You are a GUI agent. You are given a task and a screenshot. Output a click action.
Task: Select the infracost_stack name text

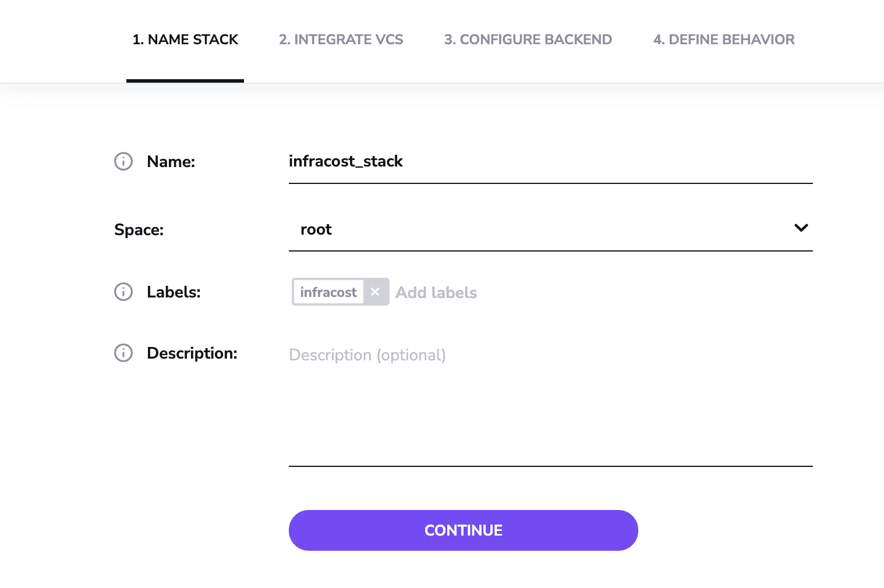click(x=346, y=161)
